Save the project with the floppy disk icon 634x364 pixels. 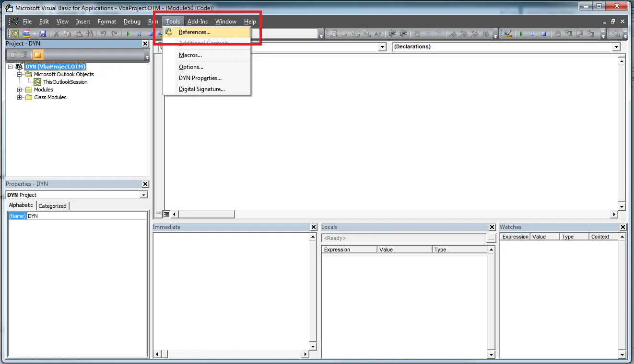coord(43,34)
